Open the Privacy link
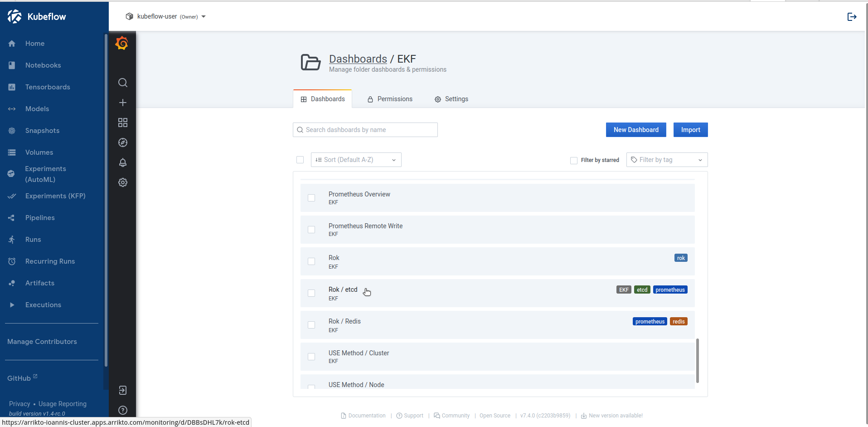The width and height of the screenshot is (868, 427). pyautogui.click(x=19, y=404)
